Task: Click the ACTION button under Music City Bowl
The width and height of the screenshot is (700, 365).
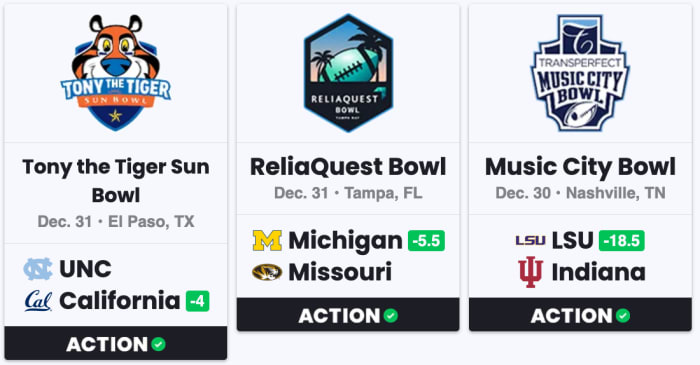Action: [580, 315]
